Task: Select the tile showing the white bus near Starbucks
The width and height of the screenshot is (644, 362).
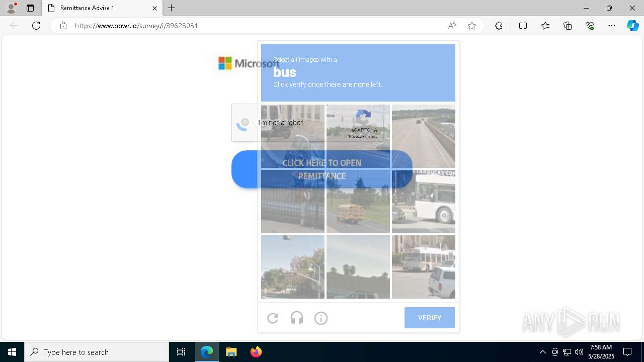Action: click(424, 202)
